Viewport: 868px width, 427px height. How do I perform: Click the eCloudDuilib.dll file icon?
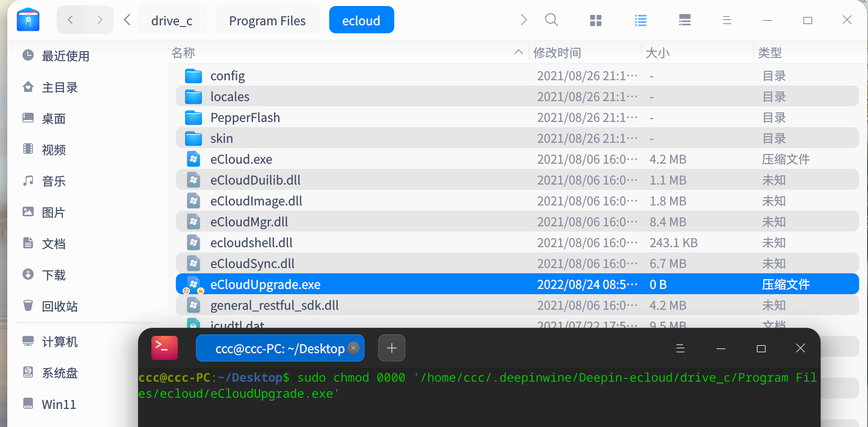[x=194, y=180]
